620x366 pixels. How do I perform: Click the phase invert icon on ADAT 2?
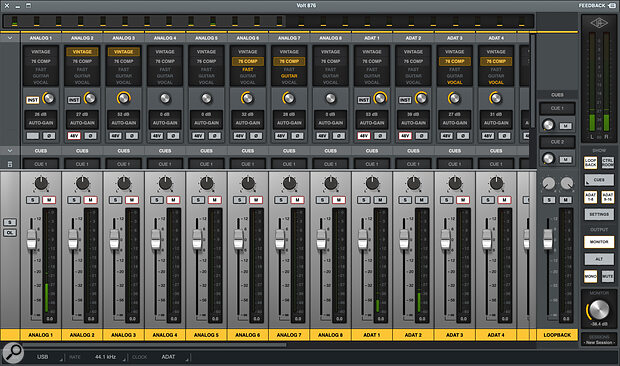click(x=422, y=136)
